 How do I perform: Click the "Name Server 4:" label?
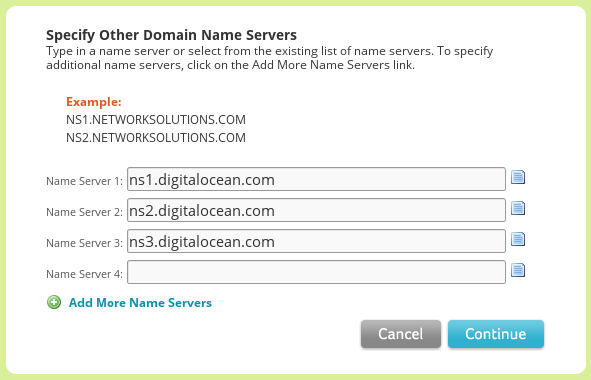[84, 274]
